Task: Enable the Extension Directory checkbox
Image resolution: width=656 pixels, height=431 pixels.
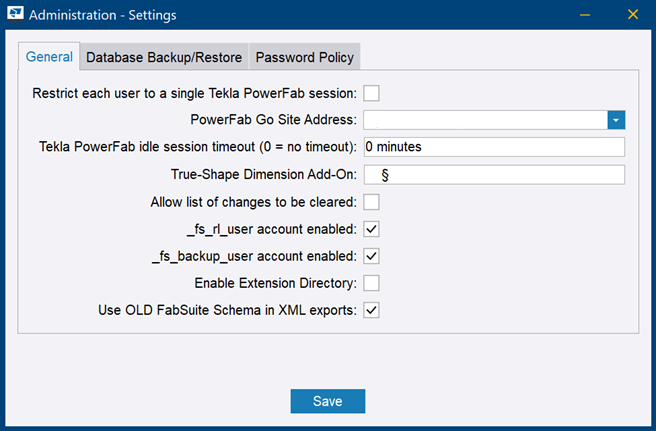Action: point(371,283)
